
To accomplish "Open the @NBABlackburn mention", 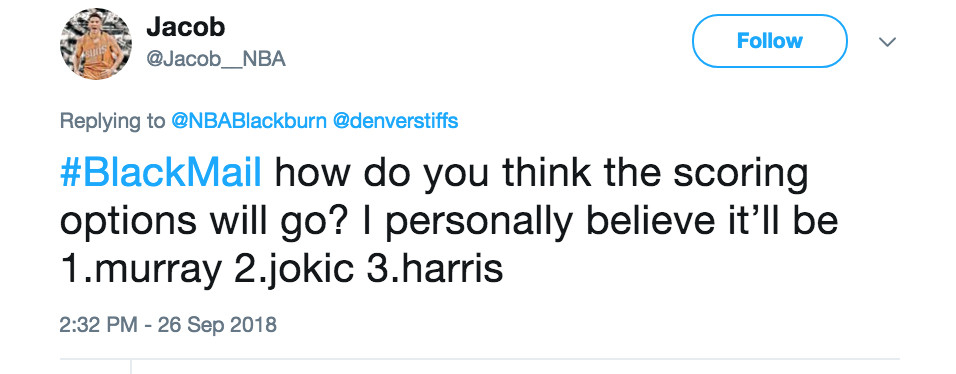I will pos(249,121).
